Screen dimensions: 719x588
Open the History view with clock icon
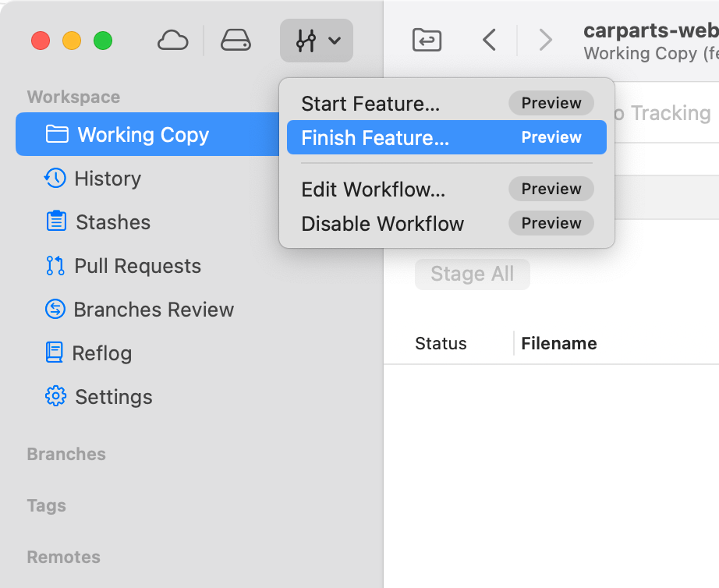[105, 179]
